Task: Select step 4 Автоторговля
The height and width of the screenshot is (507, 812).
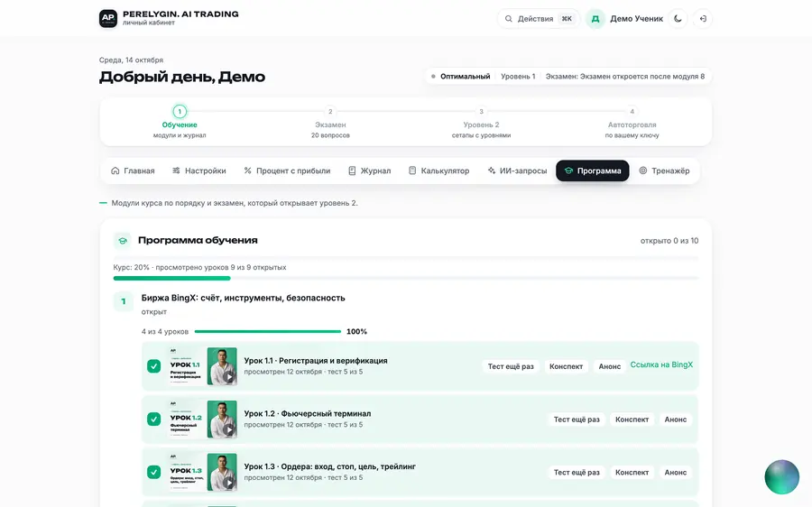Action: (632, 123)
